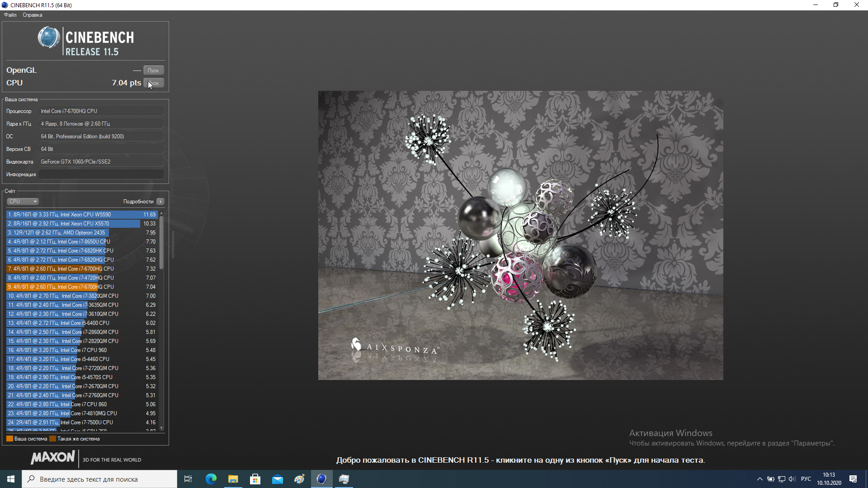Click the taskbar icon right of Mail
Viewport: 868px width, 488px height.
299,479
